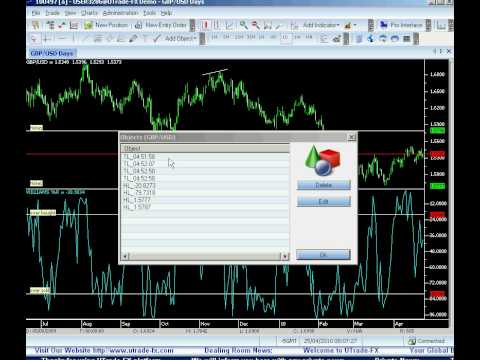Select the green checkmark drawing tool
This screenshot has width=480, height=360.
[x=157, y=39]
